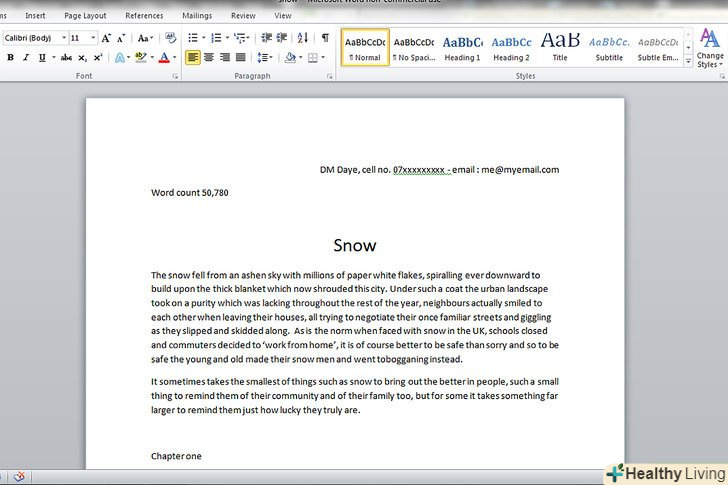The width and height of the screenshot is (728, 485).
Task: Expand the underline style arrow
Action: (x=53, y=58)
